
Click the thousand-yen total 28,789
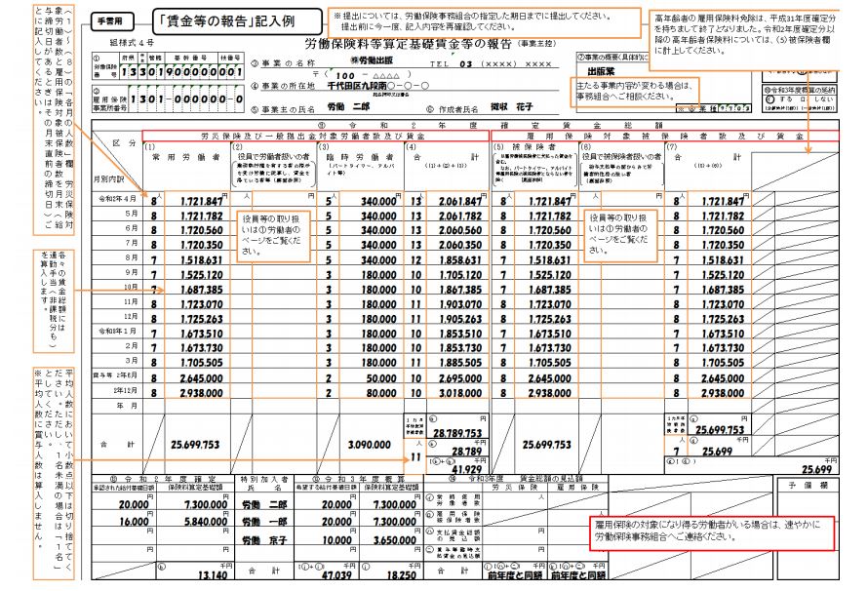pyautogui.click(x=466, y=452)
